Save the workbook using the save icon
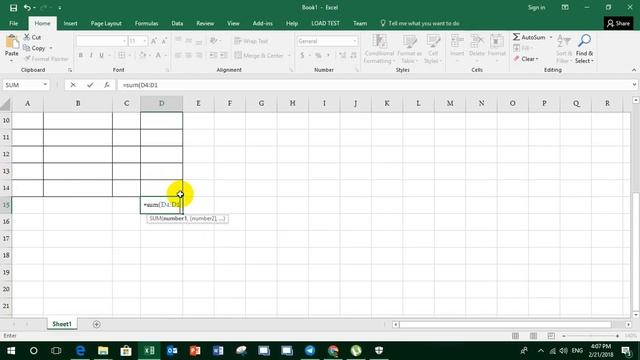 [x=13, y=8]
